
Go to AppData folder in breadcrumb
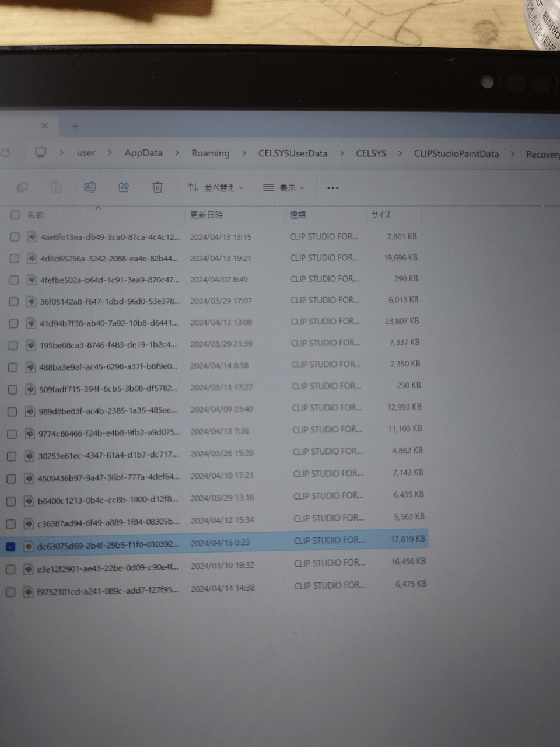coord(143,153)
